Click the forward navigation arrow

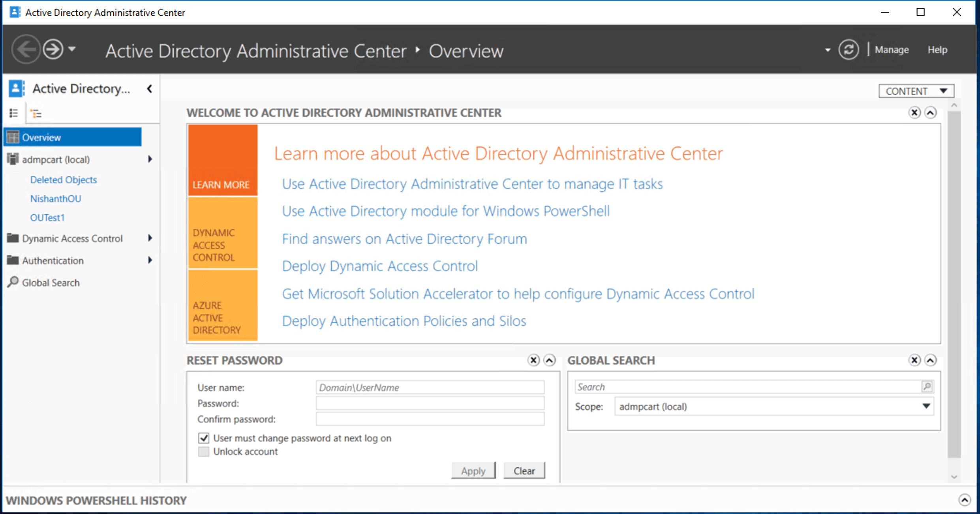pyautogui.click(x=53, y=49)
